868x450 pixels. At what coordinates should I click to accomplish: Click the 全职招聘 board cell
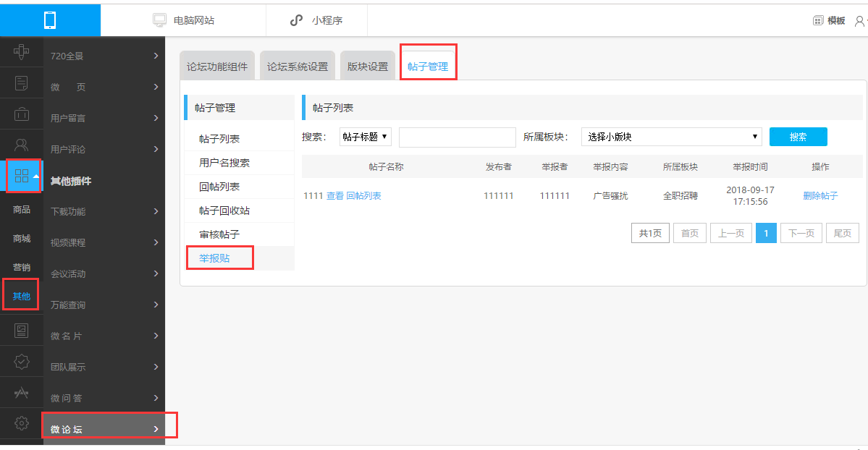coord(681,196)
